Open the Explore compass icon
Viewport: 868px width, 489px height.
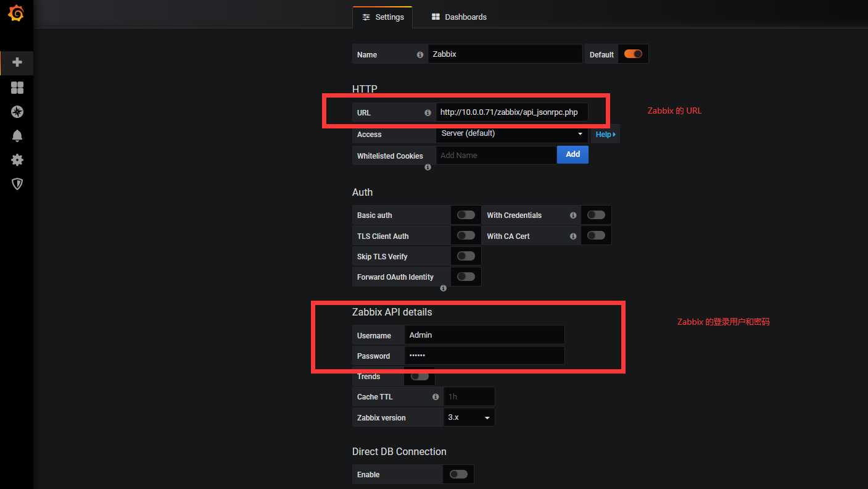pos(17,112)
